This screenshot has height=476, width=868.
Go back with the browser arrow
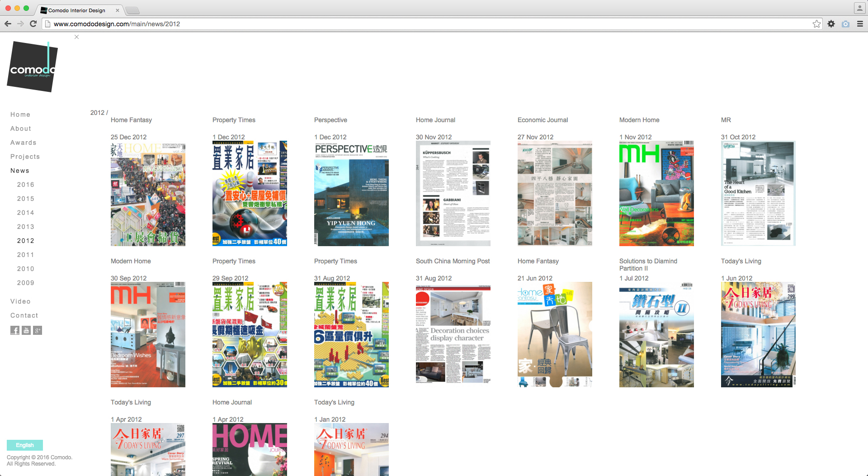point(8,24)
